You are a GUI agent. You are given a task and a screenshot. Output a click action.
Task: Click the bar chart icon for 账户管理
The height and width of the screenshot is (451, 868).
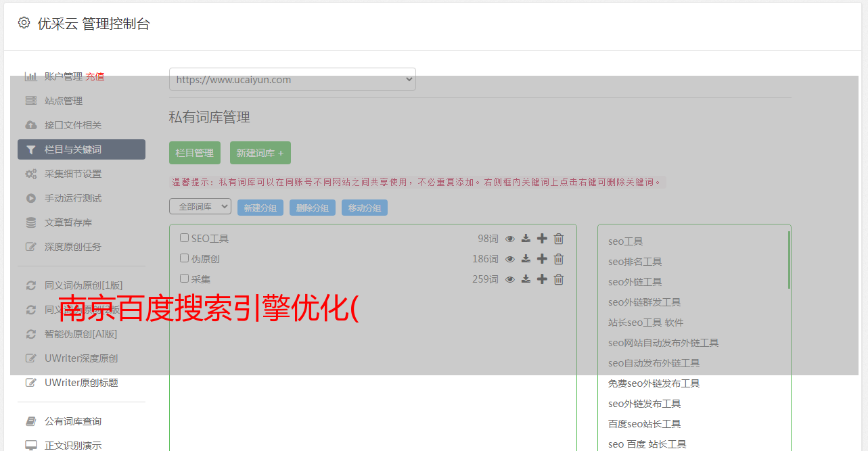click(31, 76)
